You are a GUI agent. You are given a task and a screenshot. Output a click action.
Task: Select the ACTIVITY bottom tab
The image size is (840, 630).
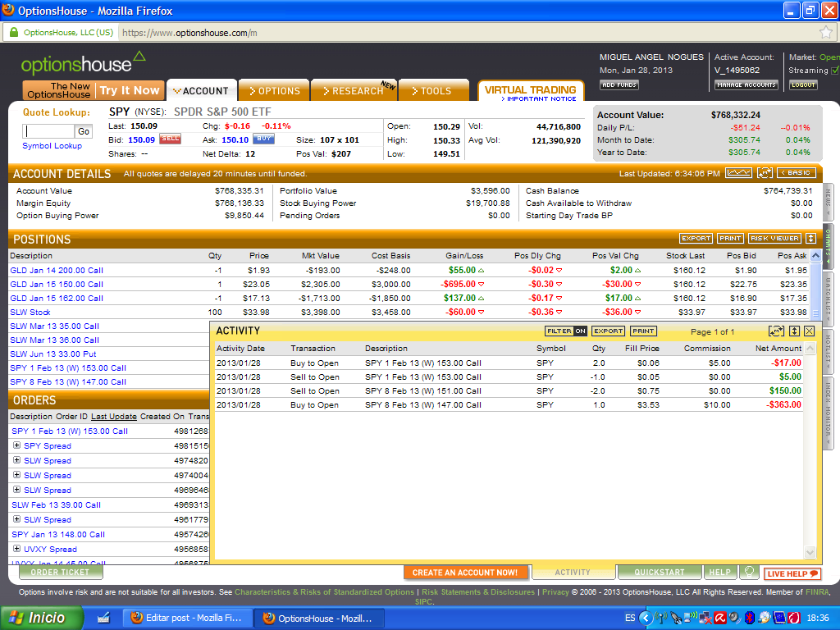pos(573,572)
